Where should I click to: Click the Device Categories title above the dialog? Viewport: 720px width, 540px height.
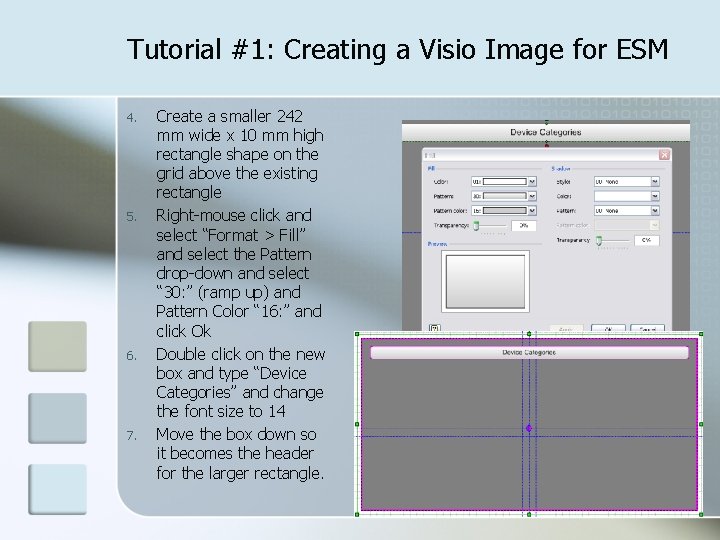[x=546, y=132]
